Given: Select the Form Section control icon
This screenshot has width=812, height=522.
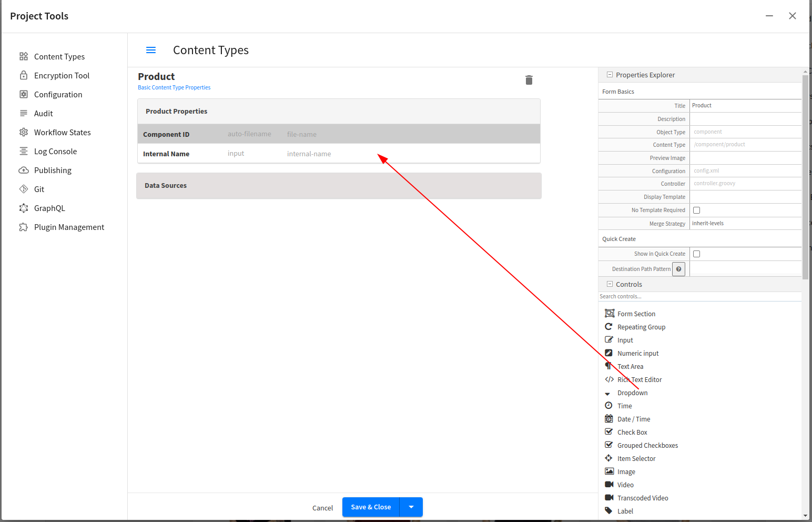Looking at the screenshot, I should 609,314.
